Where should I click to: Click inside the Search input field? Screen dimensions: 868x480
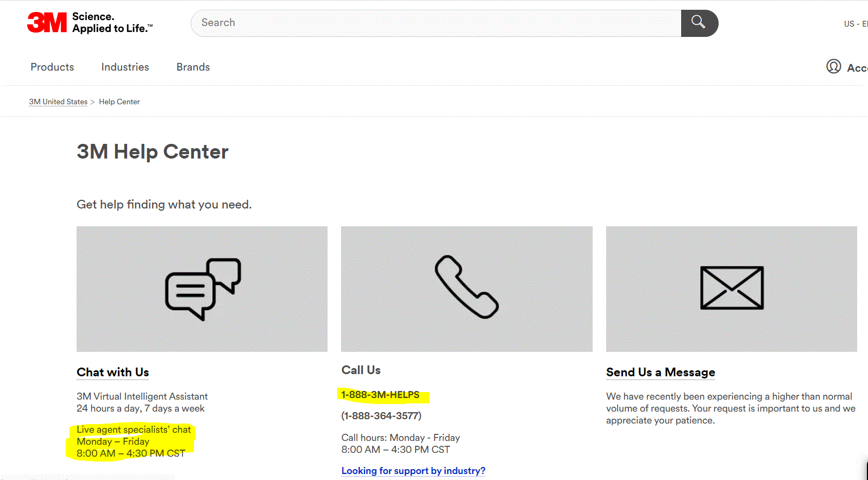pos(435,23)
